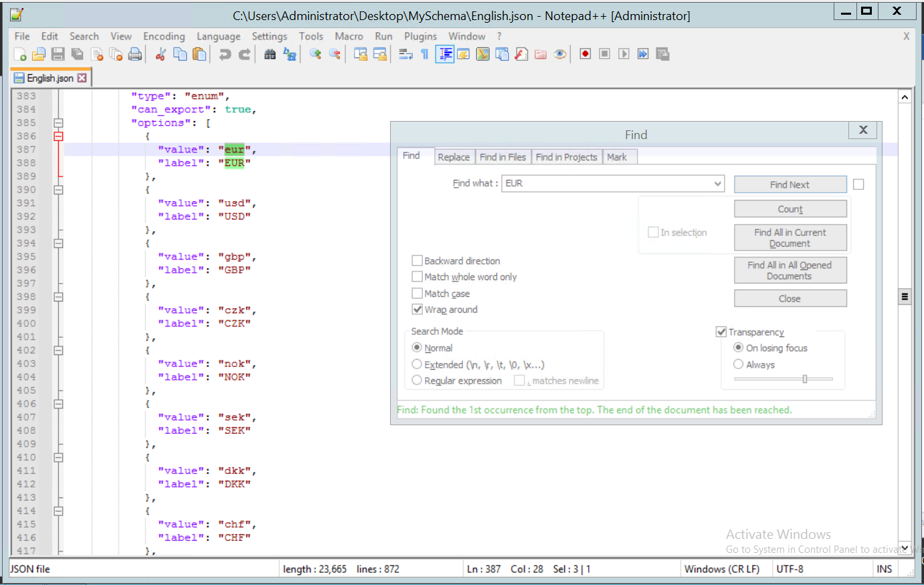Toggle Show All Characters pilcrow icon
The image size is (924, 585).
tap(425, 55)
